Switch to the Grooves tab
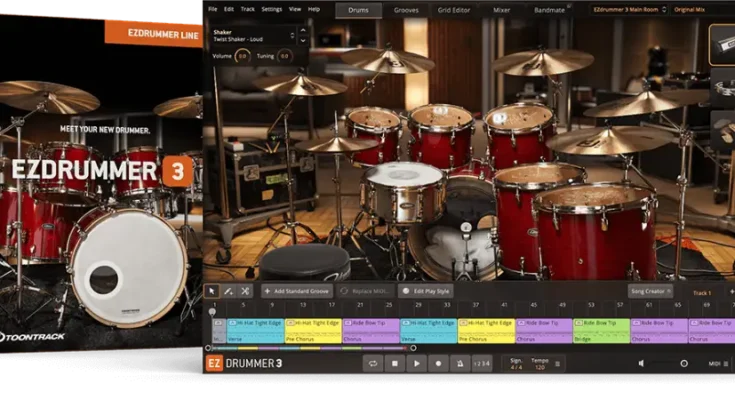 (407, 9)
